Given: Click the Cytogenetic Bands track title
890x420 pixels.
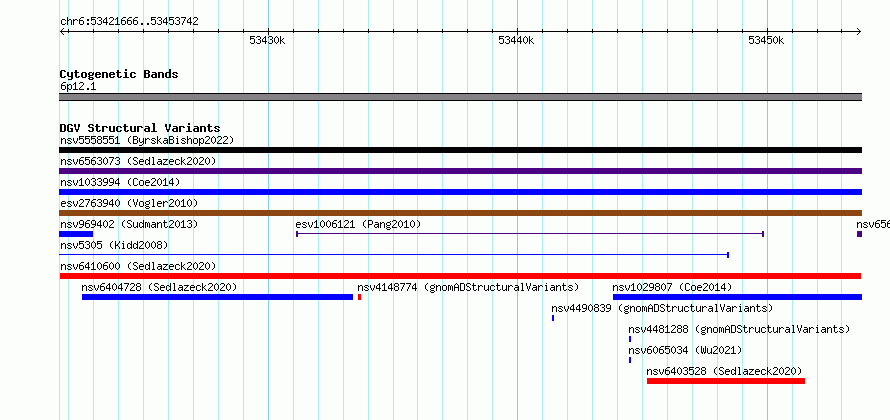Looking at the screenshot, I should pyautogui.click(x=119, y=74).
